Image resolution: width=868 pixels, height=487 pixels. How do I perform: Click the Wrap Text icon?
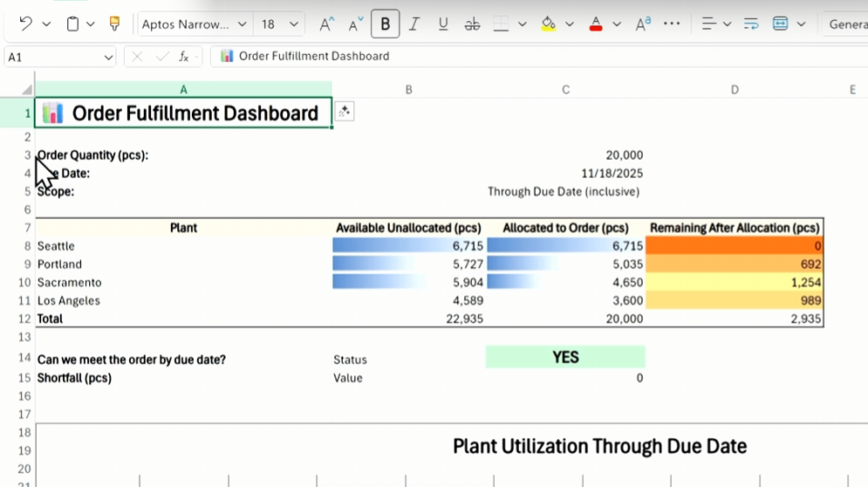[x=751, y=24]
